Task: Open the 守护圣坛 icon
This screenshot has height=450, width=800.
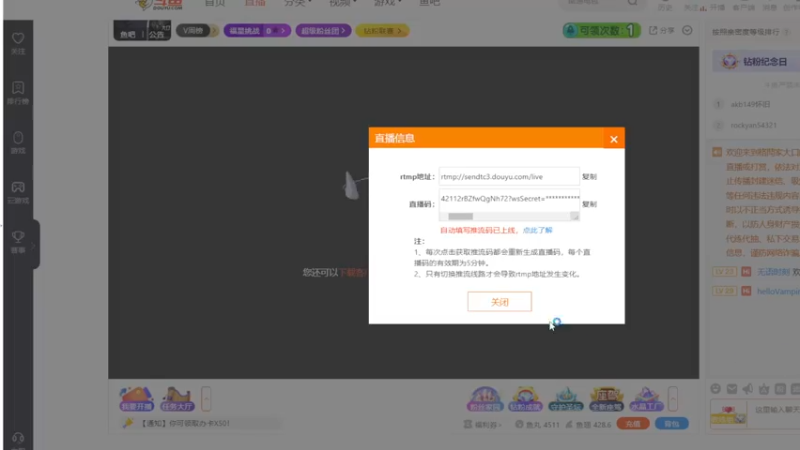Action: (x=566, y=399)
